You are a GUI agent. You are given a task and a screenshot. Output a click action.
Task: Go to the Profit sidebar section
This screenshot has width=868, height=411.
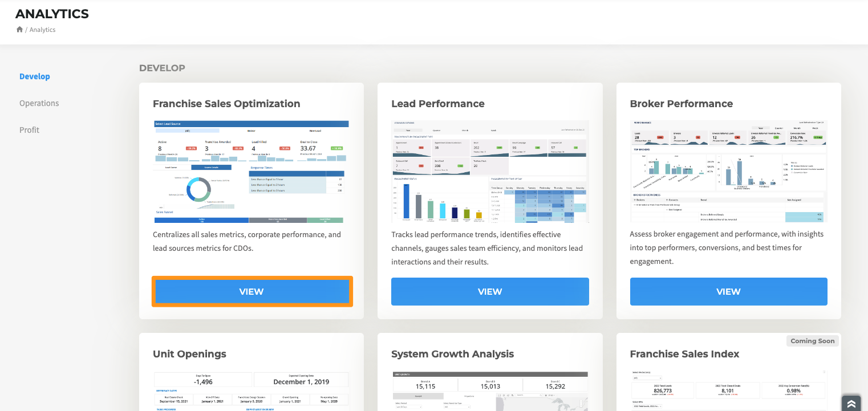click(x=30, y=130)
